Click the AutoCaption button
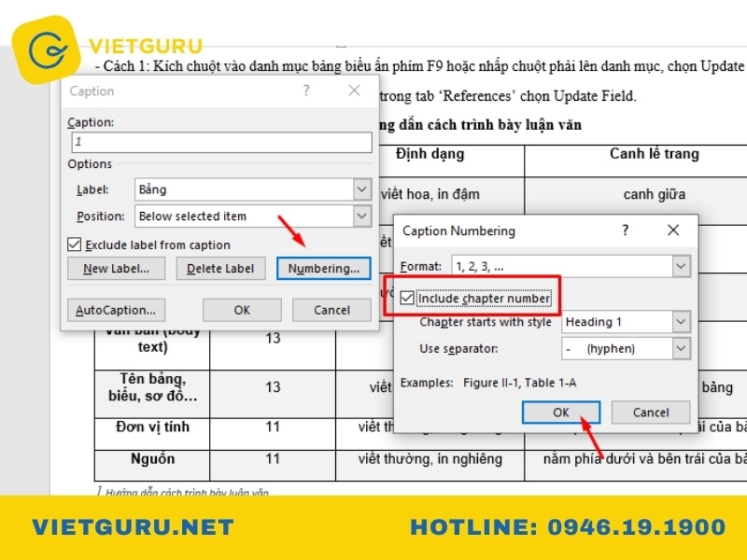Viewport: 747px width, 560px height. point(116,310)
